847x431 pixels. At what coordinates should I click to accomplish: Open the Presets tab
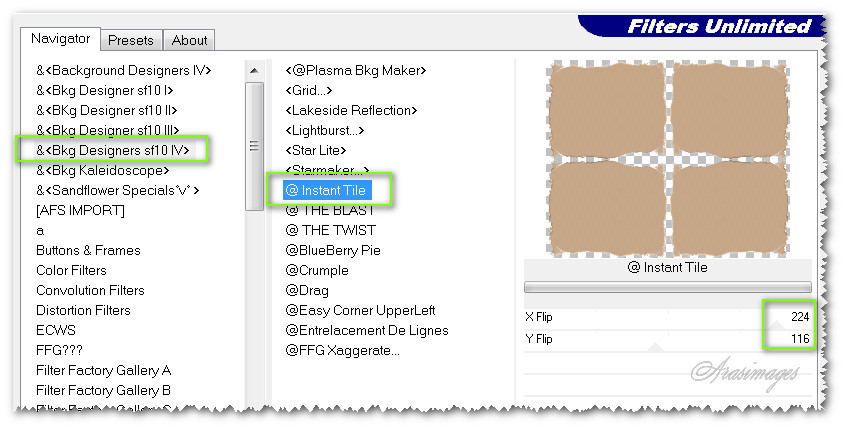pyautogui.click(x=131, y=41)
